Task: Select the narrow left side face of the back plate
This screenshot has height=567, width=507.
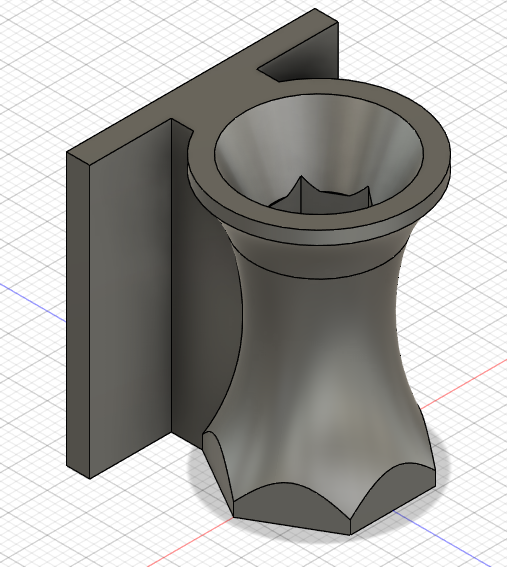Action: pyautogui.click(x=78, y=315)
